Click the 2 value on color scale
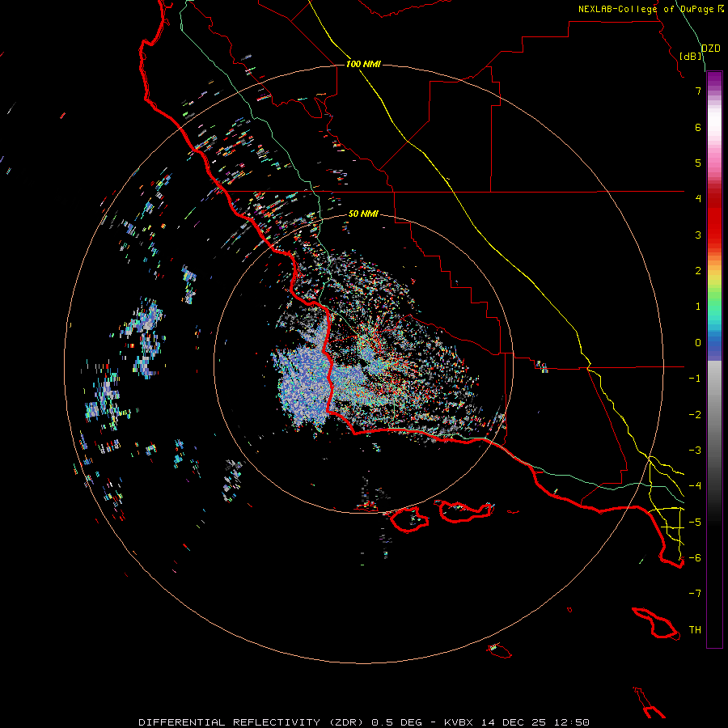This screenshot has width=728, height=728. point(698,271)
